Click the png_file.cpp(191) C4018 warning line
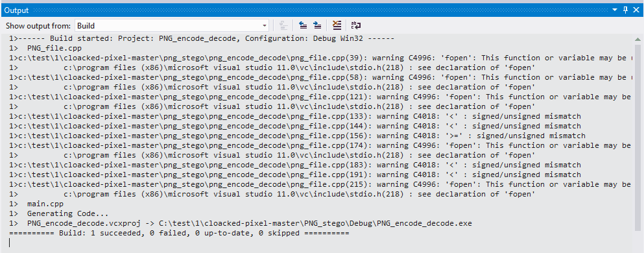This screenshot has height=253, width=644. pos(295,175)
